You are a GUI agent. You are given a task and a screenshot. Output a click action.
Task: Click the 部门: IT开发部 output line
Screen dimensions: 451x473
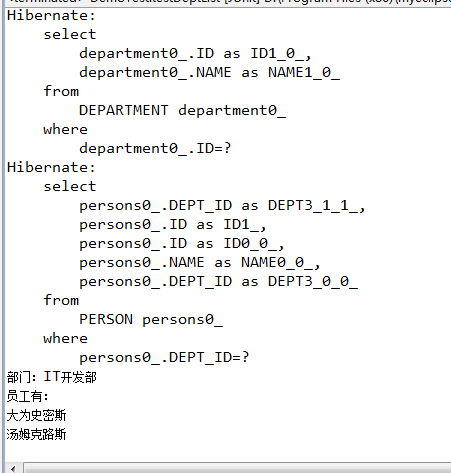[x=52, y=377]
